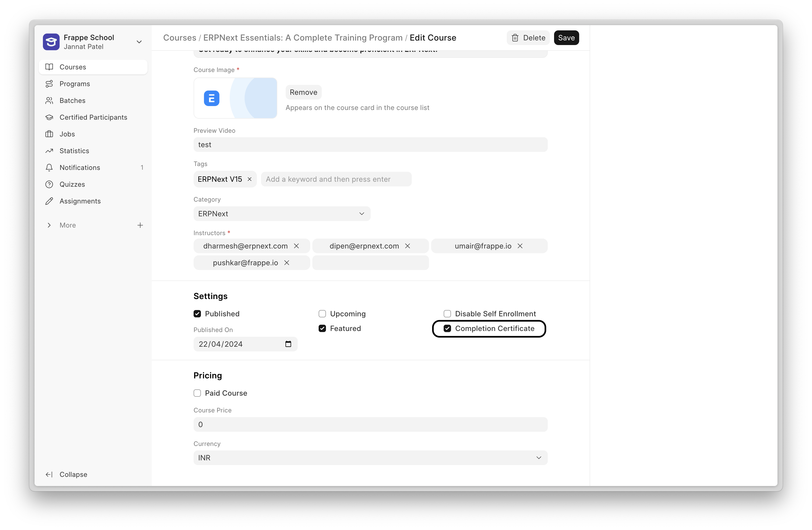This screenshot has height=530, width=812.
Task: Check the Paid Course checkbox
Action: 197,393
